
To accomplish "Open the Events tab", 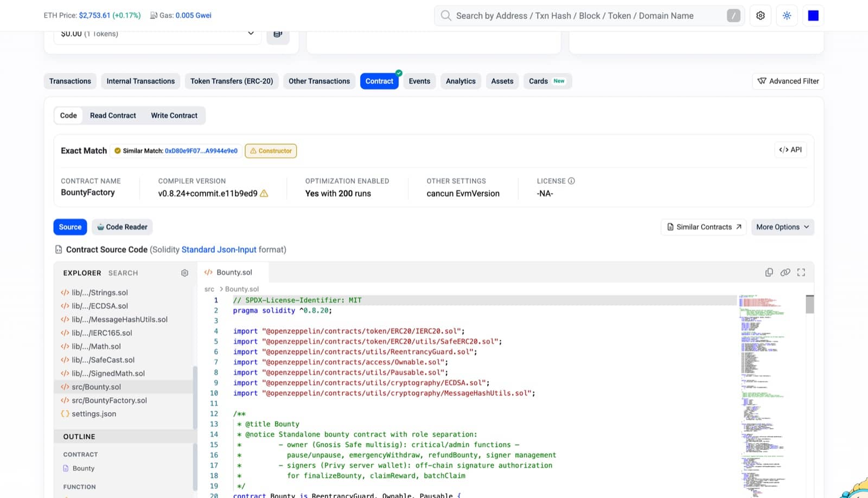I will [419, 81].
